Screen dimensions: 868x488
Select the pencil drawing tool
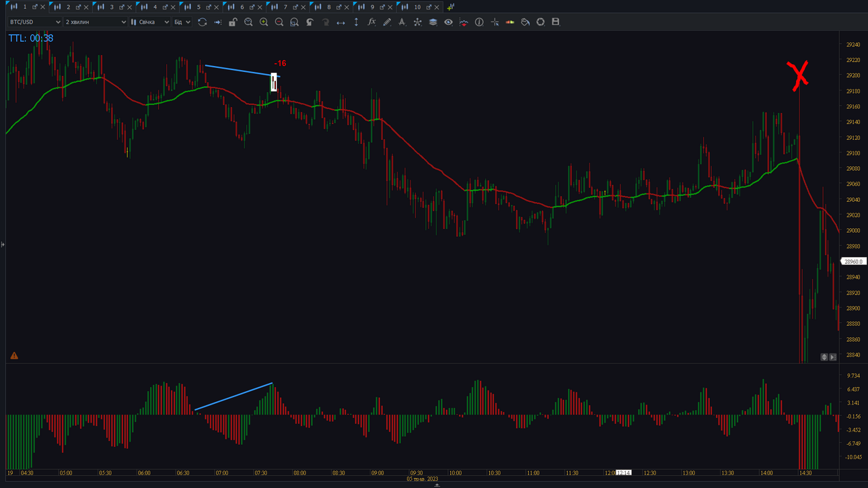click(x=387, y=22)
